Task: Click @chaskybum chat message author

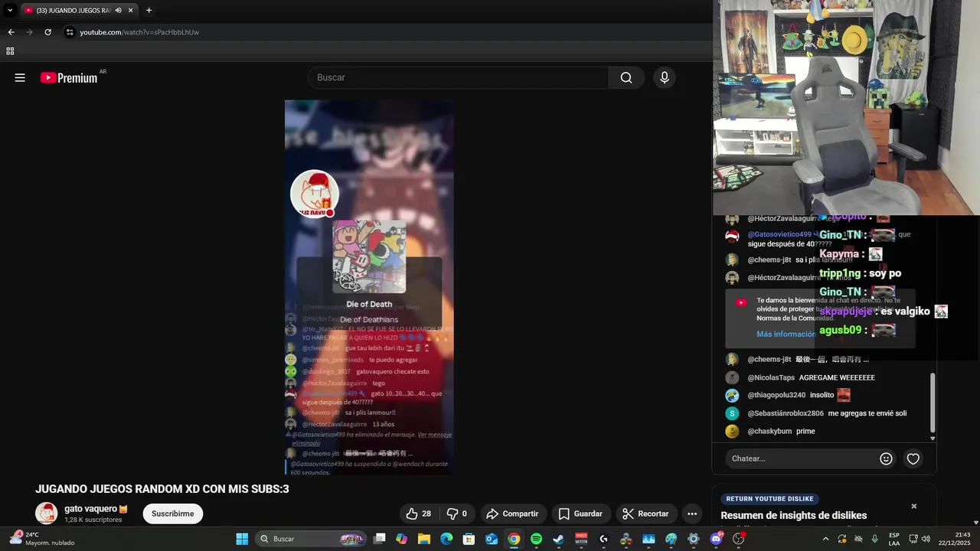Action: [769, 431]
